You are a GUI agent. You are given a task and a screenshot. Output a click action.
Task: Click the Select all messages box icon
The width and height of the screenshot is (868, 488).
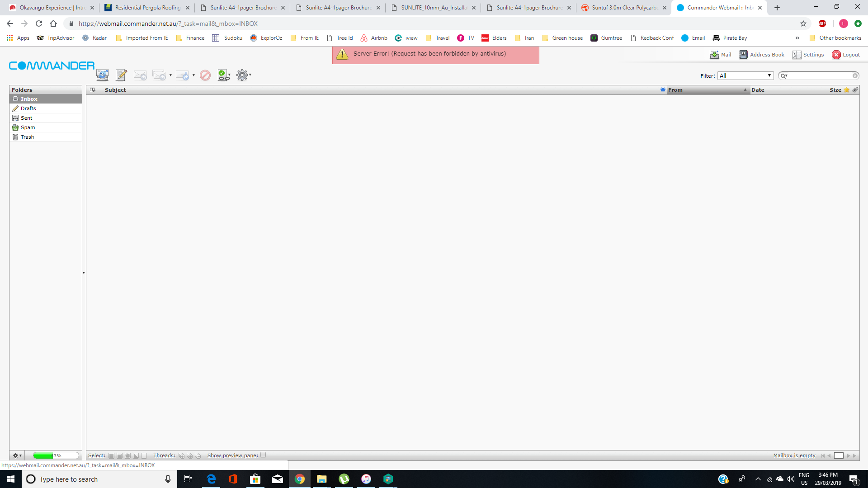112,455
